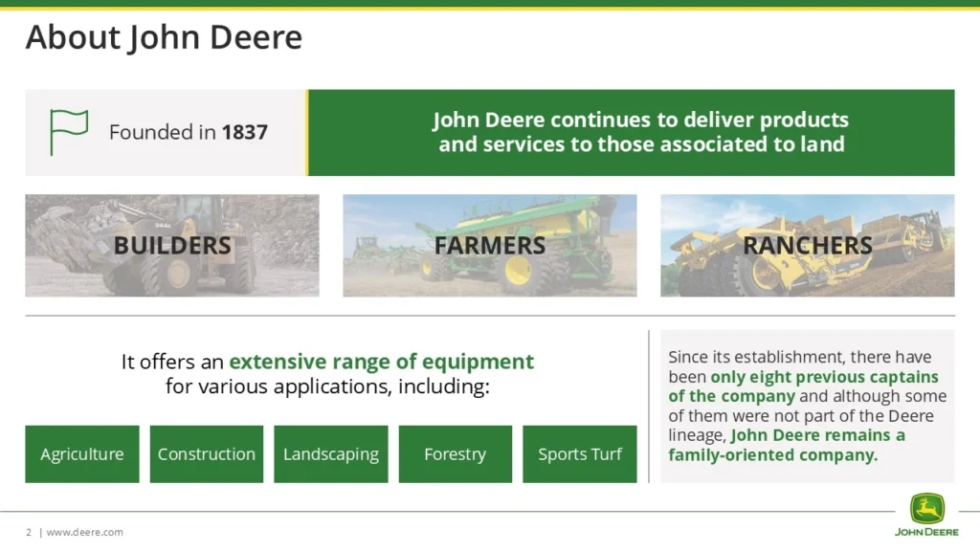Click the green banner about products and services

click(632, 132)
